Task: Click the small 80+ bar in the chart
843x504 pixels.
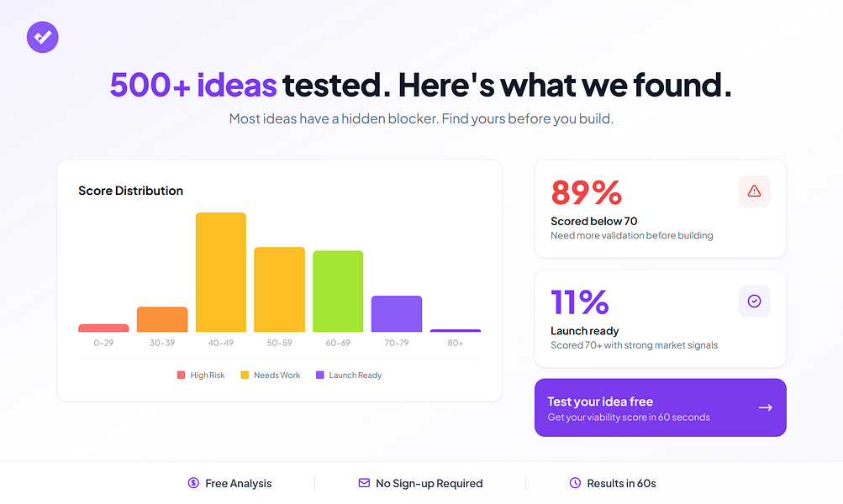Action: tap(456, 330)
